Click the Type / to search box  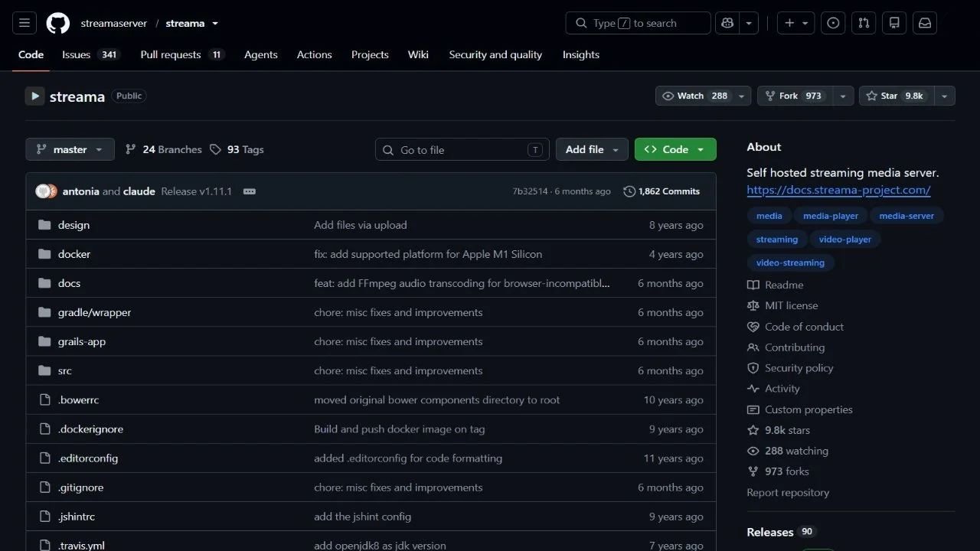[x=639, y=23]
